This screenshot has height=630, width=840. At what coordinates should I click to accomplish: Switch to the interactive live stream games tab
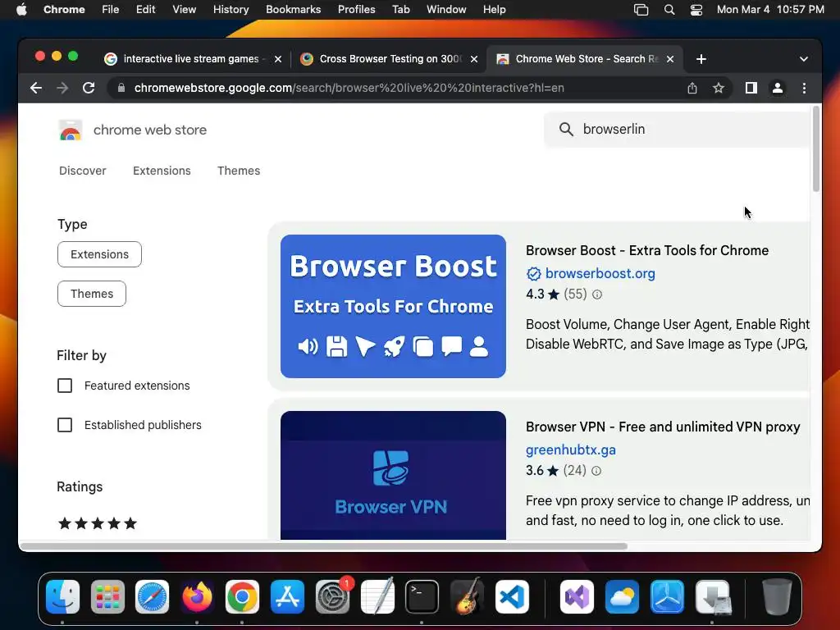190,59
